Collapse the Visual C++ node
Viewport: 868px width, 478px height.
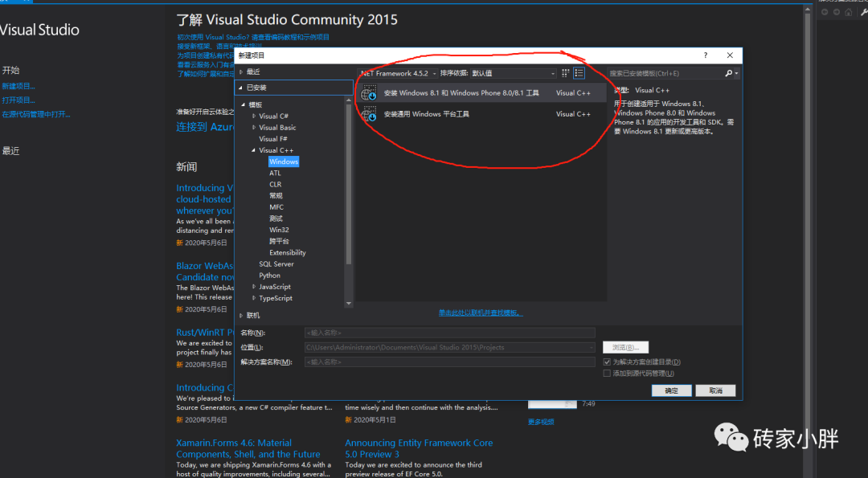[253, 150]
